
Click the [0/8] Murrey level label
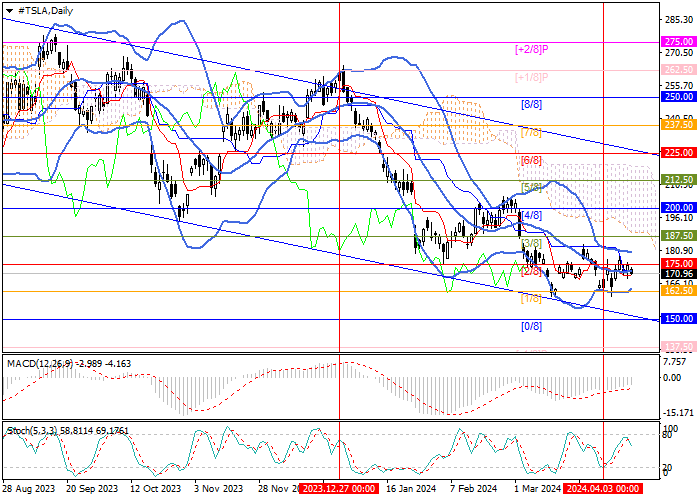point(532,326)
